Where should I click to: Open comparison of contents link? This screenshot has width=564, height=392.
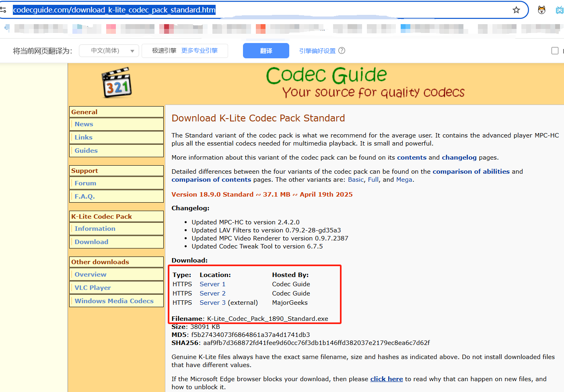point(211,180)
